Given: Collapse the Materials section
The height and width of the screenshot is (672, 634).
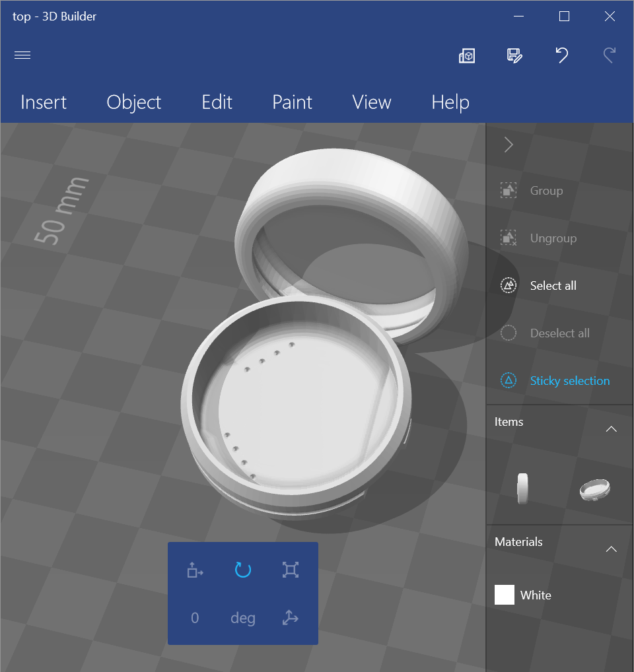Looking at the screenshot, I should 612,549.
